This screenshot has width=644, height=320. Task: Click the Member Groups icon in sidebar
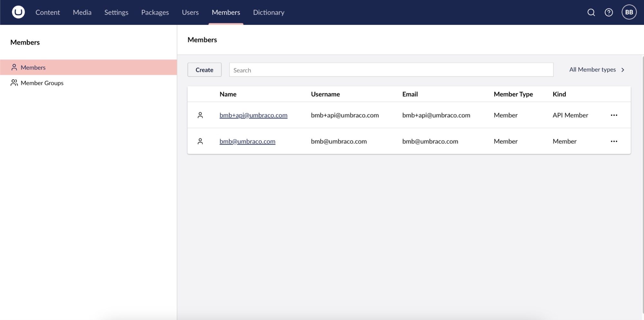[x=14, y=83]
